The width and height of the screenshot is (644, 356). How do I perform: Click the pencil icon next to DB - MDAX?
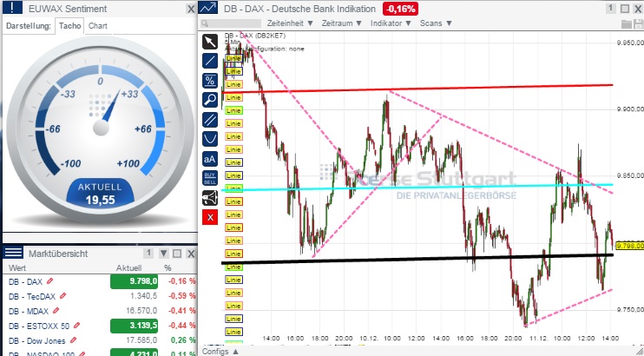pos(56,311)
